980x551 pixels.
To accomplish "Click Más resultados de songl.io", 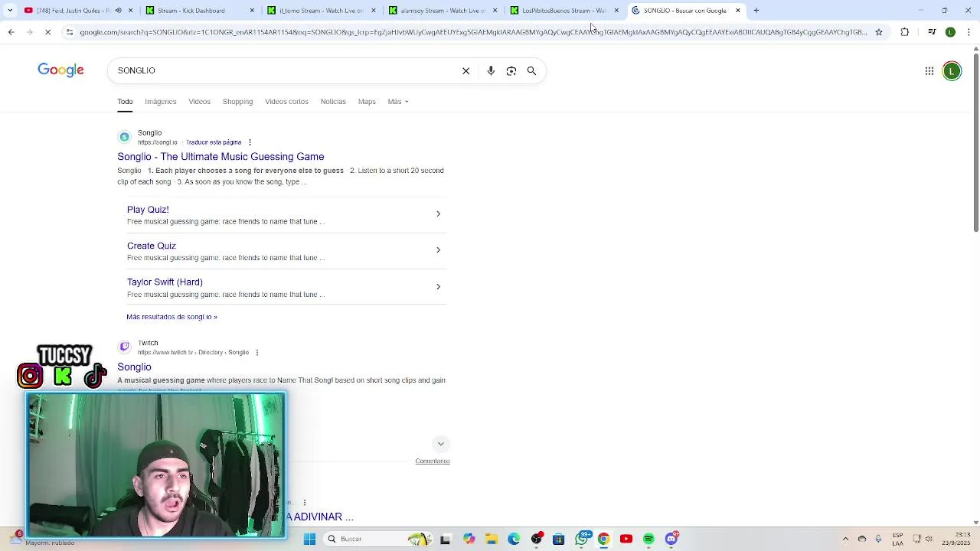I will point(171,317).
